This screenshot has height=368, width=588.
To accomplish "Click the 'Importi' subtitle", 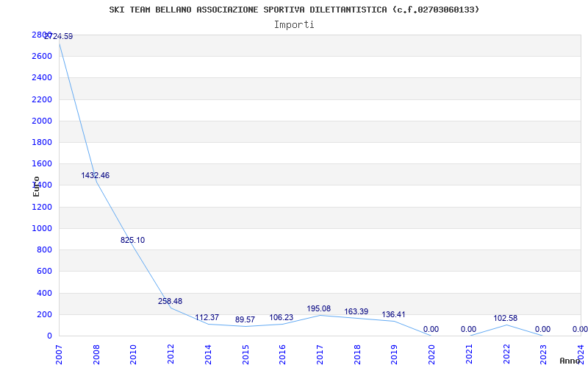I will click(x=294, y=24).
